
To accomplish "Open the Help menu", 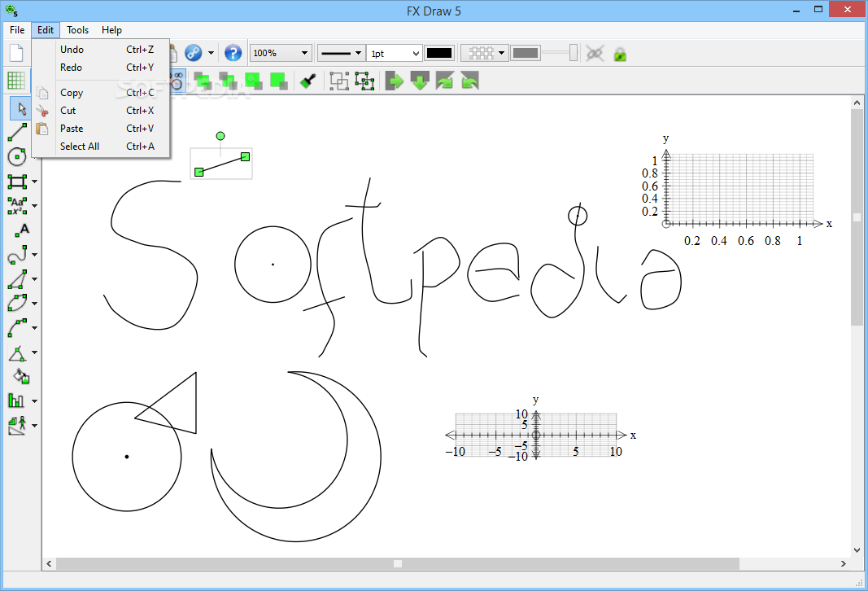I will click(111, 30).
